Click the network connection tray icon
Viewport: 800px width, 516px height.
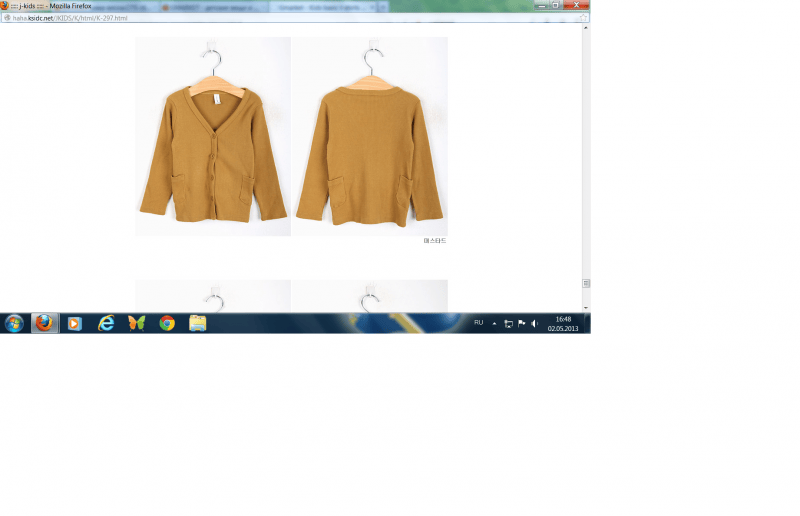[x=509, y=324]
